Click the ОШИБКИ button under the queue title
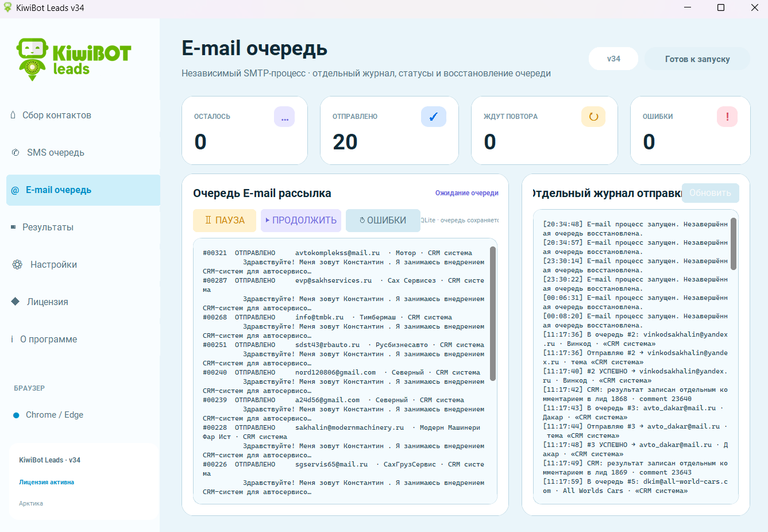This screenshot has width=768, height=532. 383,221
